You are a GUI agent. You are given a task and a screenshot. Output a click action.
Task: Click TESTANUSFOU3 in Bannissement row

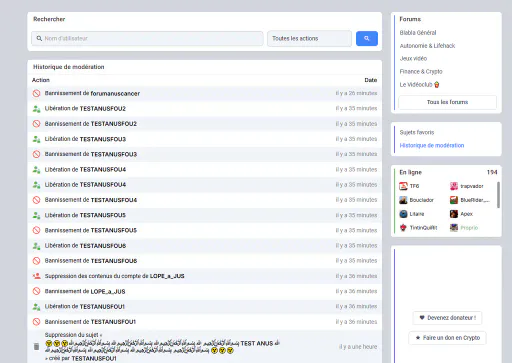tap(114, 154)
